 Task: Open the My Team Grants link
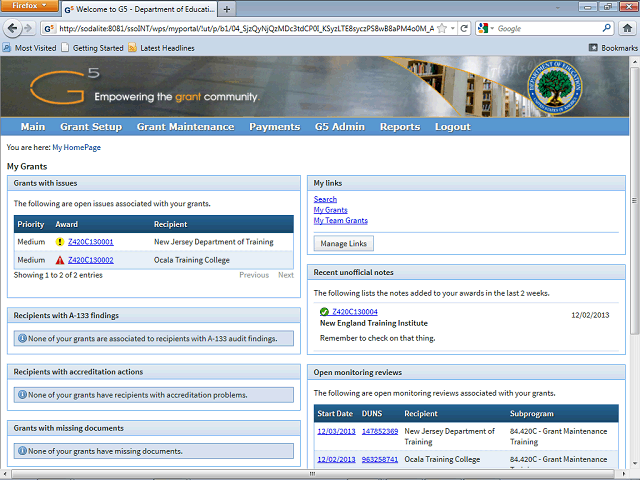[x=340, y=220]
